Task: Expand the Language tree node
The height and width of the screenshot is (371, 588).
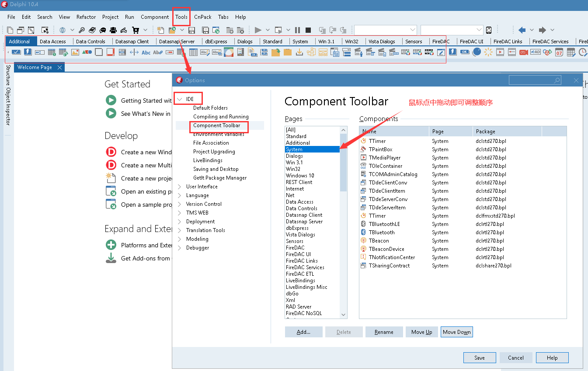Action: [180, 195]
